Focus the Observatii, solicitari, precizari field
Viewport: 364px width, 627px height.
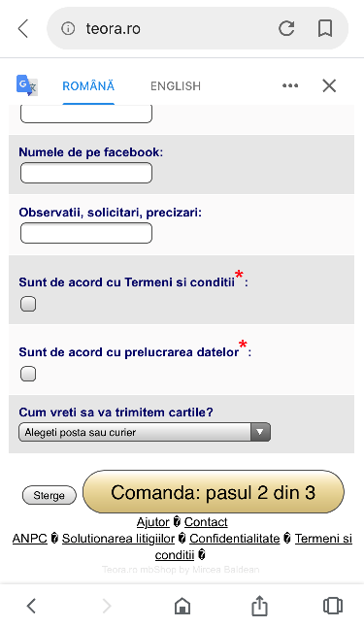(86, 233)
